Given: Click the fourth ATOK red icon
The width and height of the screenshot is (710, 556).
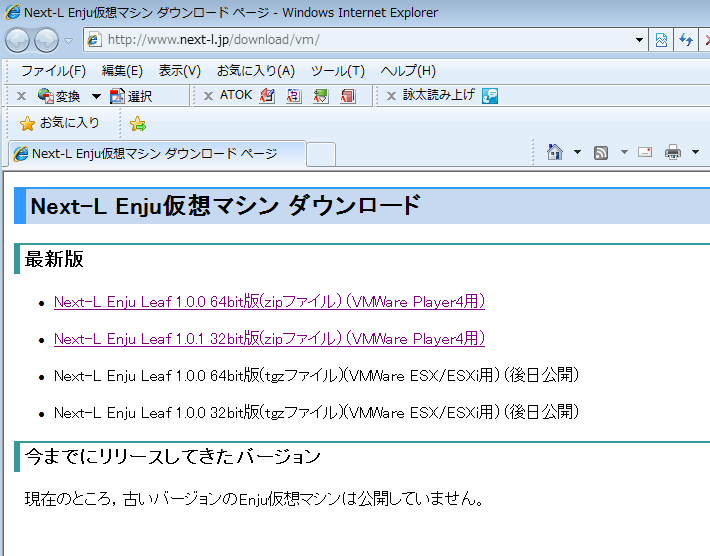Looking at the screenshot, I should 348,96.
